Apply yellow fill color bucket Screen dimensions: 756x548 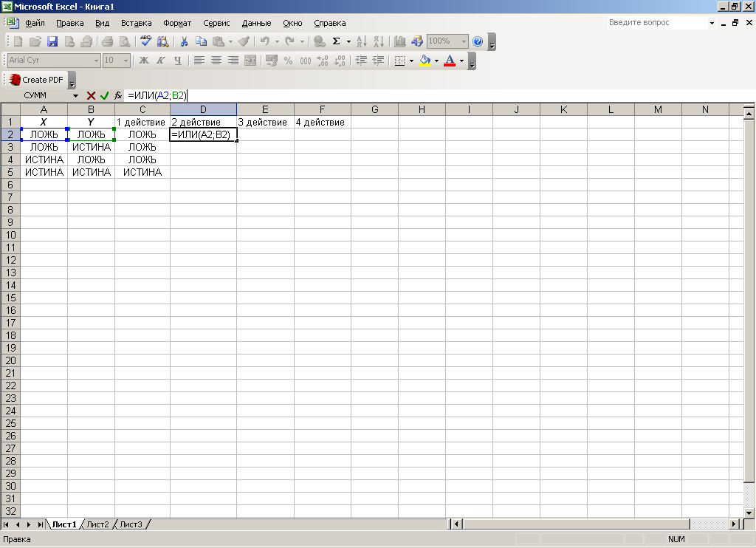tap(425, 61)
